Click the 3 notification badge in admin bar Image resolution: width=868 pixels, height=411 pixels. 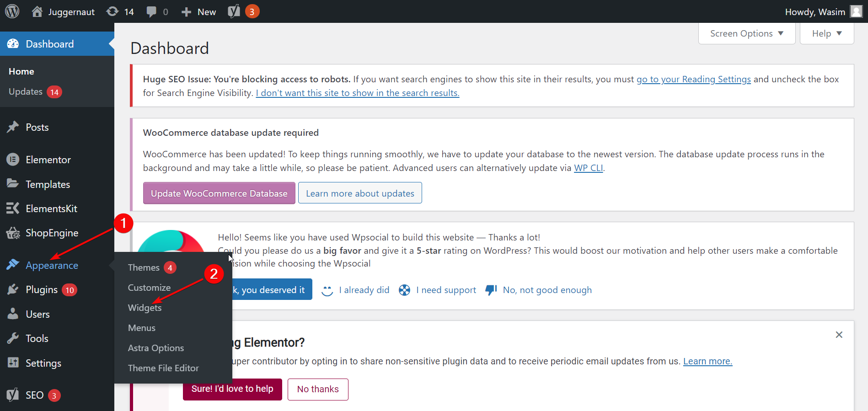[x=252, y=11]
